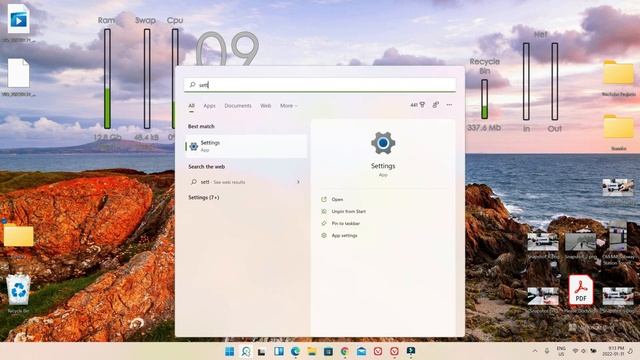Image resolution: width=640 pixels, height=360 pixels.
Task: Select the PDF file desktop icon
Action: 581,290
